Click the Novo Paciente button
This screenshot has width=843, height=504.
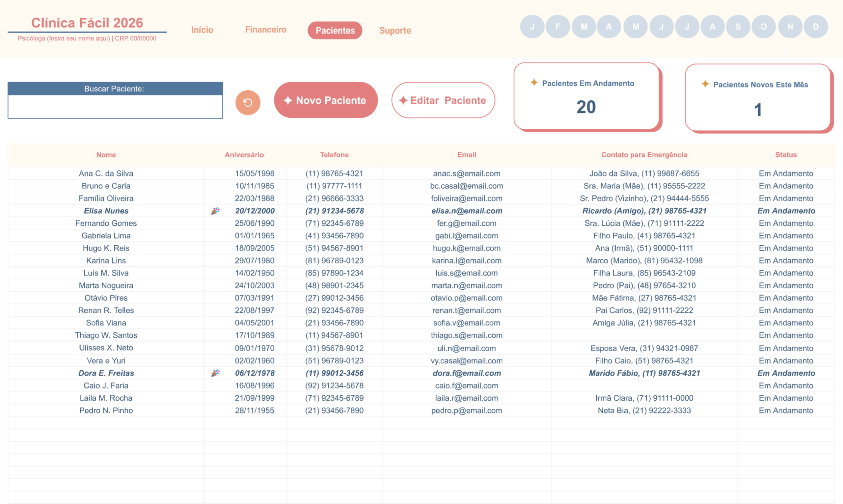[x=326, y=100]
